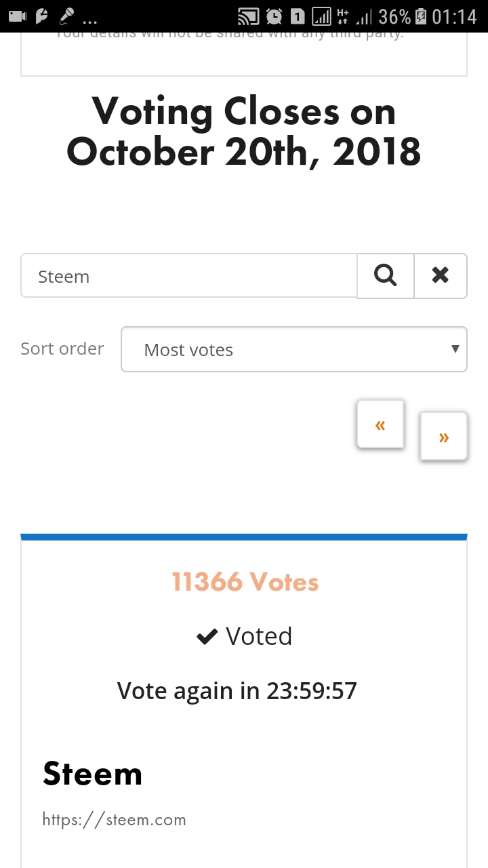Viewport: 488px width, 868px height.
Task: Tap the battery indicator icon
Action: pos(421,16)
